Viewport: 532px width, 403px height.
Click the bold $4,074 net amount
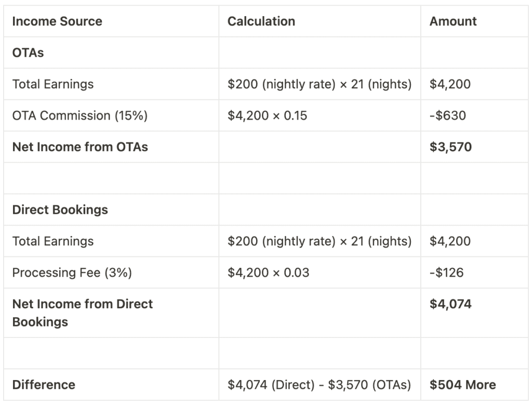450,304
